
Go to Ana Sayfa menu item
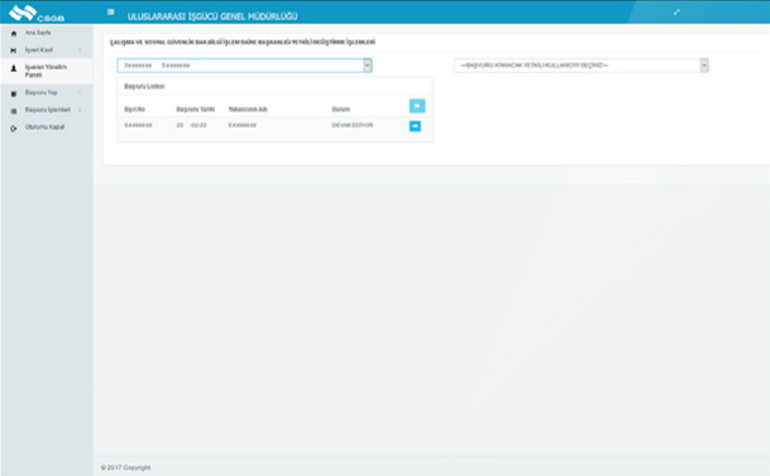point(38,34)
